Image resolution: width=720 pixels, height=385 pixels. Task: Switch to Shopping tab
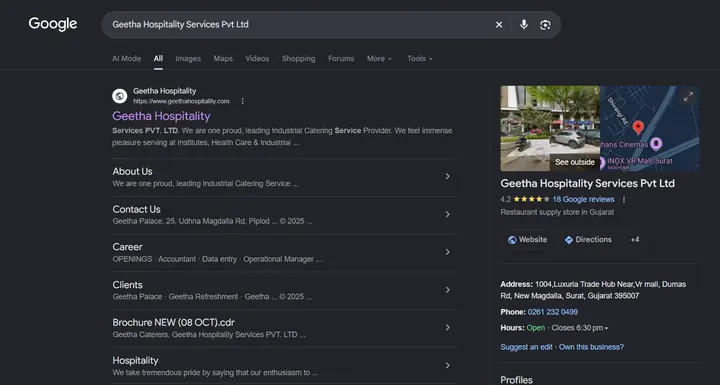point(298,59)
